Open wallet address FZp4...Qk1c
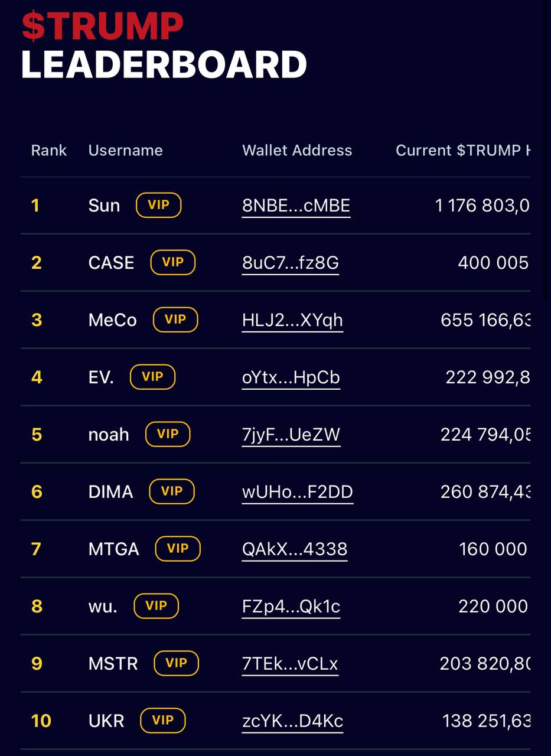Image resolution: width=551 pixels, height=756 pixels. tap(291, 607)
